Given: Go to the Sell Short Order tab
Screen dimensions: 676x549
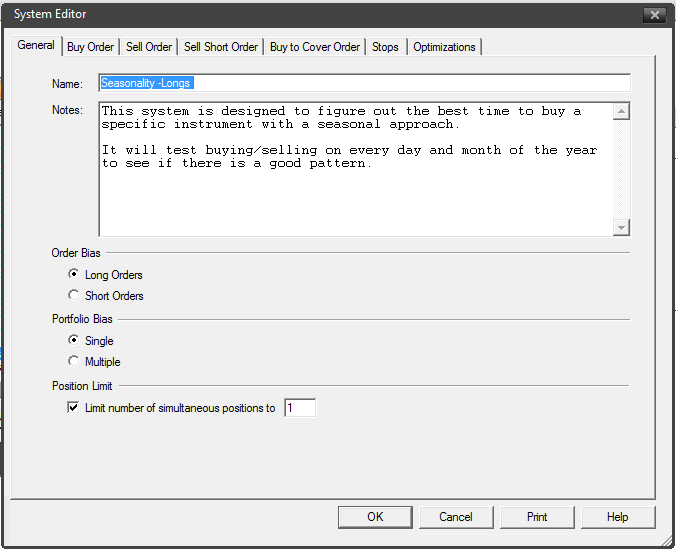Looking at the screenshot, I should point(221,47).
